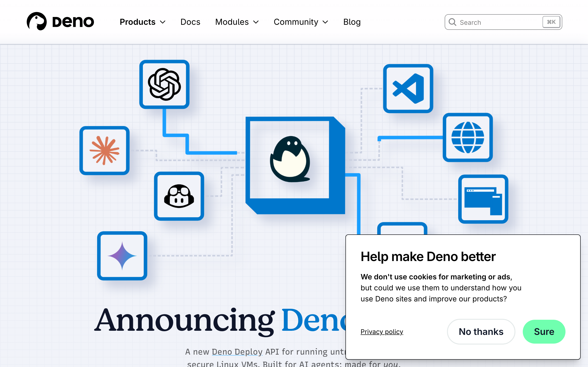This screenshot has height=367, width=588.
Task: Follow the Deno Deploy link
Action: click(x=237, y=352)
